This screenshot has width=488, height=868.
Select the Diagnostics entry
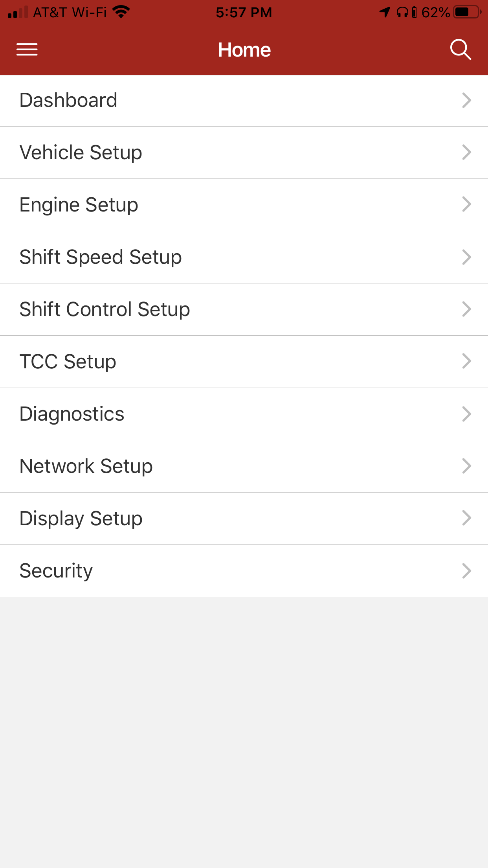pos(72,414)
